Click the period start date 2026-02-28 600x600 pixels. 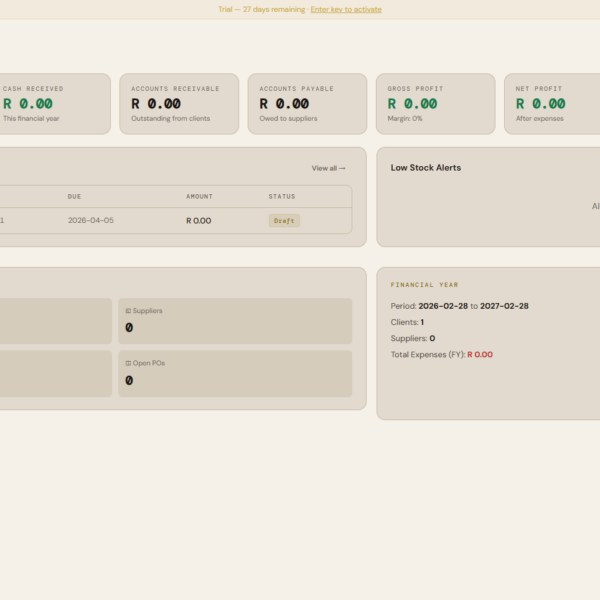(443, 306)
